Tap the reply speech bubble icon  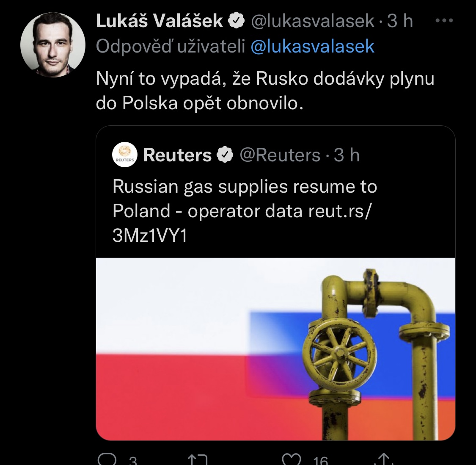pos(106,459)
